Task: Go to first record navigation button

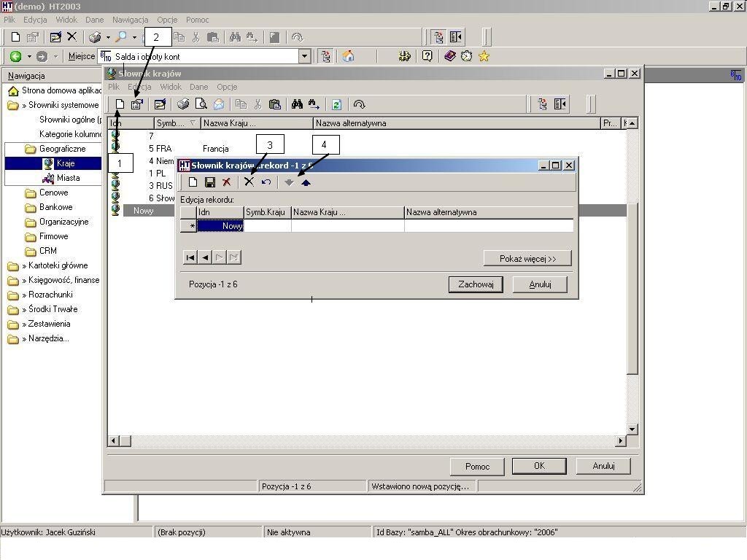Action: tap(190, 257)
